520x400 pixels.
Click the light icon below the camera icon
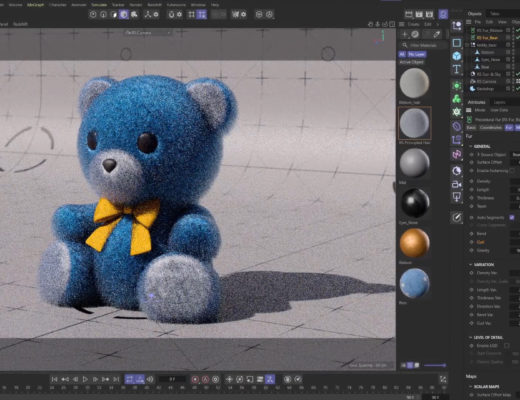pyautogui.click(x=457, y=197)
